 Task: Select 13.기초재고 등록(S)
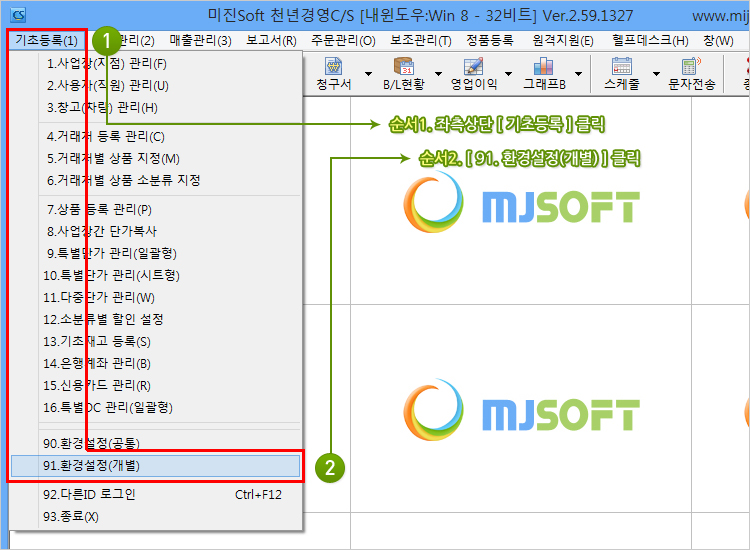156,341
